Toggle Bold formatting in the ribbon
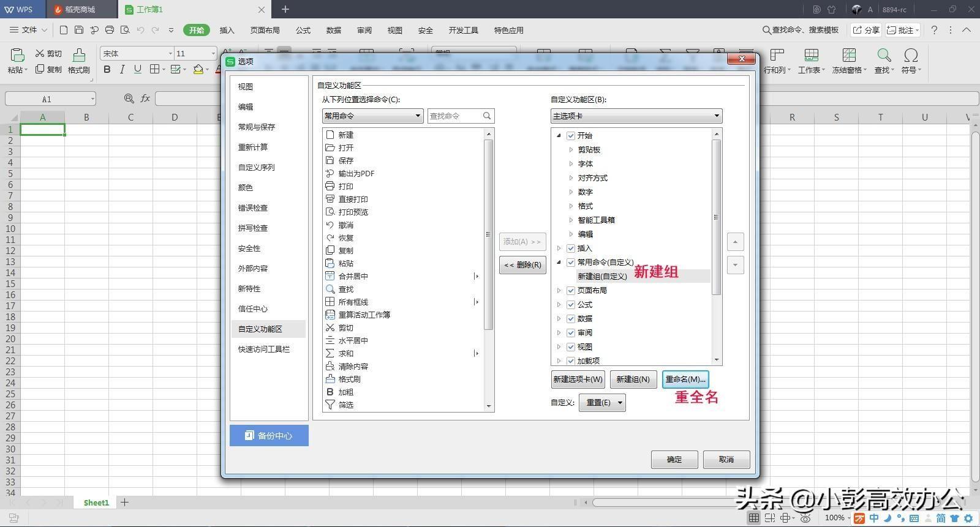 107,69
